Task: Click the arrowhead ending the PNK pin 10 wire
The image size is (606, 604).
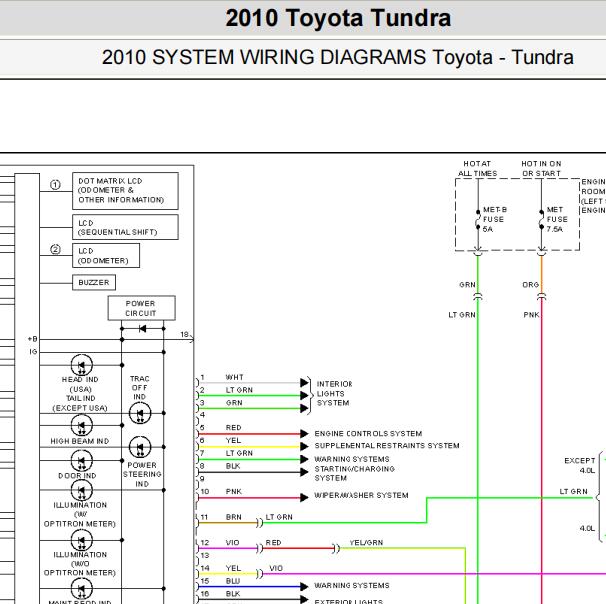Action: coord(305,497)
